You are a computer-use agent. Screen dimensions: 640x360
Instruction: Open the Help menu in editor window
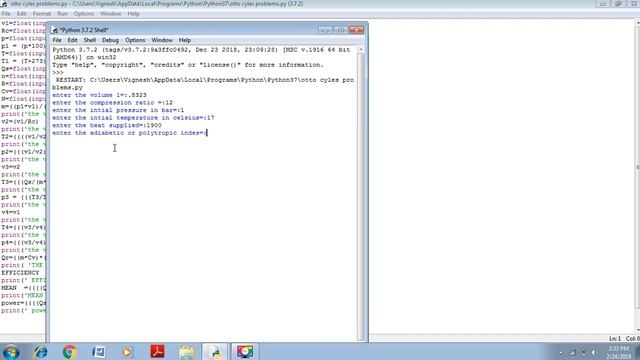[133, 13]
